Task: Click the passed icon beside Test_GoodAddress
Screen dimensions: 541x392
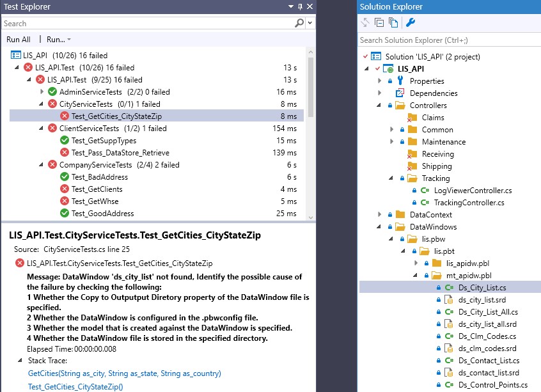Action: click(65, 214)
